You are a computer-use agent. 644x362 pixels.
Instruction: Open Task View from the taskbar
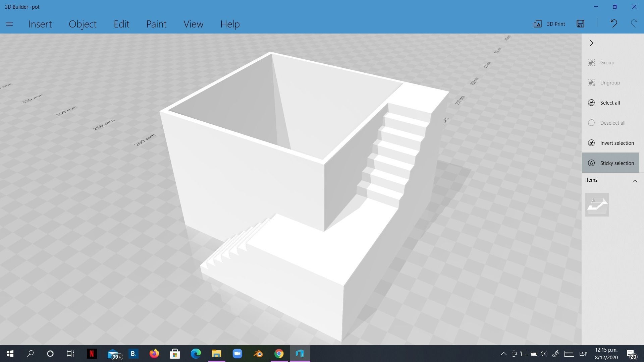(x=70, y=354)
